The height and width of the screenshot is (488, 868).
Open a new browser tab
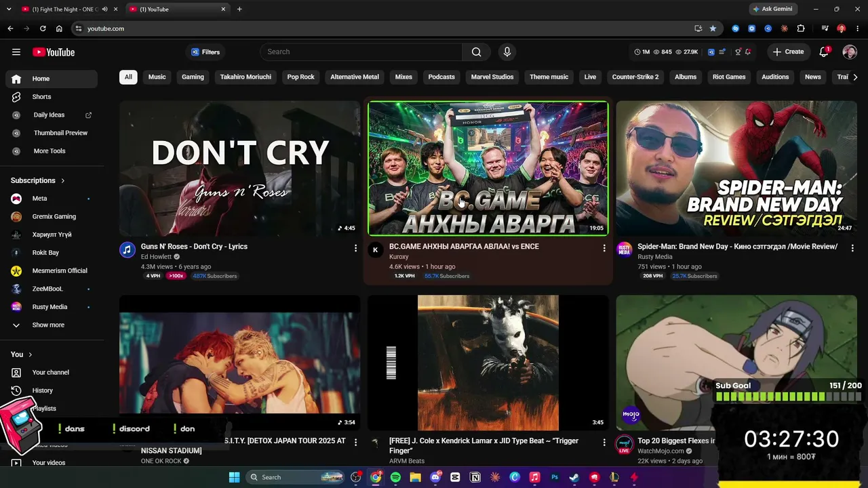coord(239,9)
